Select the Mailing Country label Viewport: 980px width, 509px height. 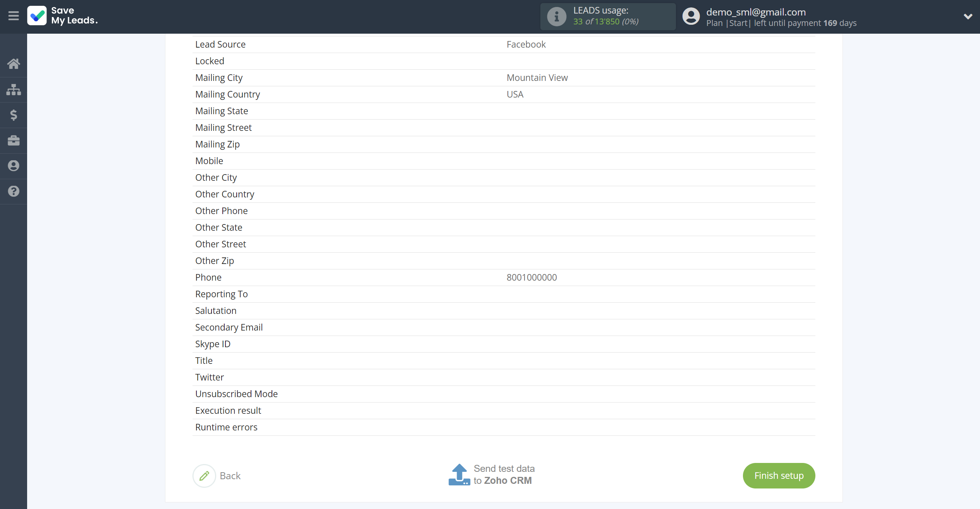(x=227, y=94)
